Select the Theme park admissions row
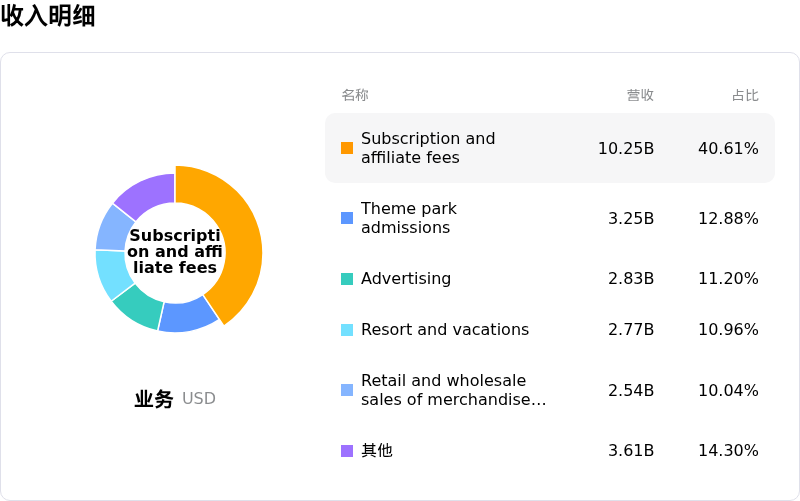Viewport: 800px width, 501px height. click(550, 218)
